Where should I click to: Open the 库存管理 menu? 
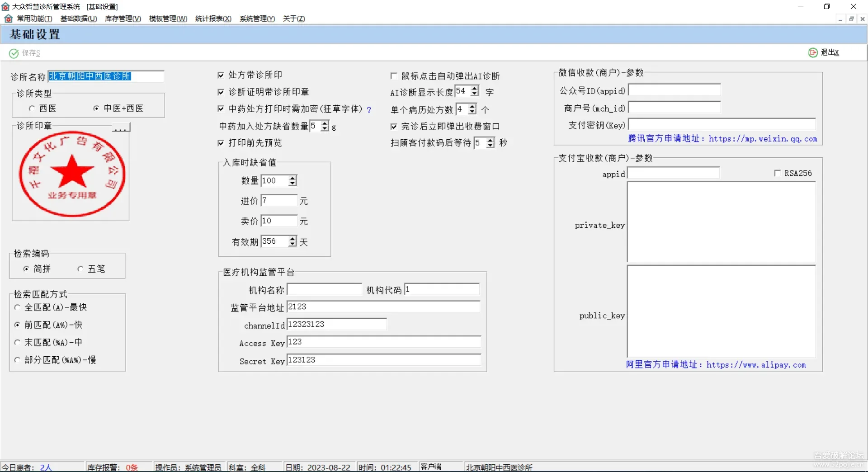123,19
